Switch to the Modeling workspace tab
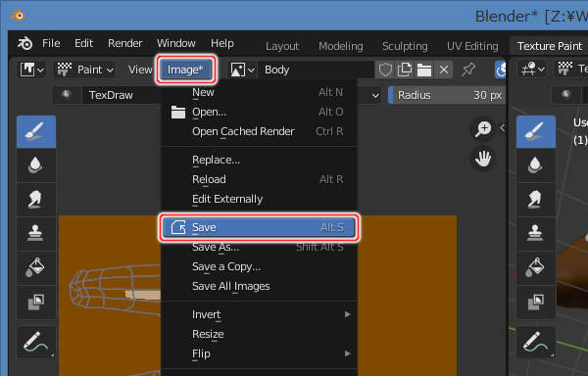Viewport: 588px width, 376px height. tap(340, 46)
